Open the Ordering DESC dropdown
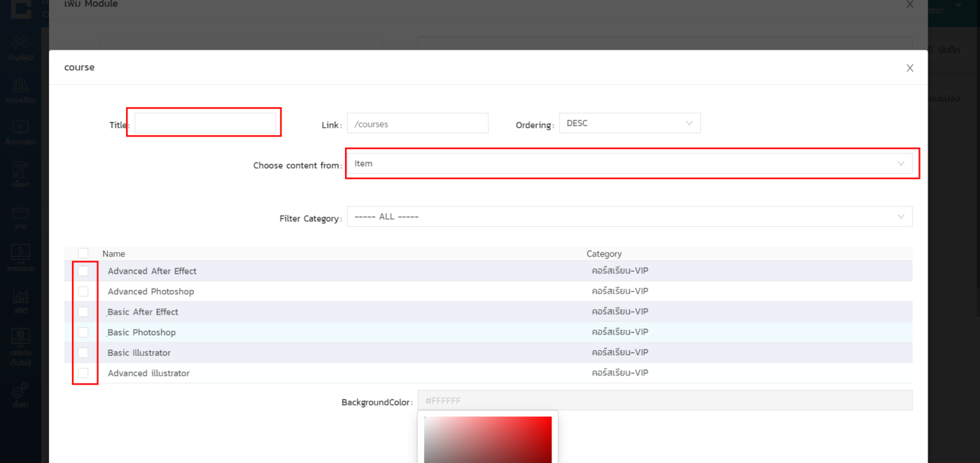This screenshot has width=980, height=463. pyautogui.click(x=629, y=123)
